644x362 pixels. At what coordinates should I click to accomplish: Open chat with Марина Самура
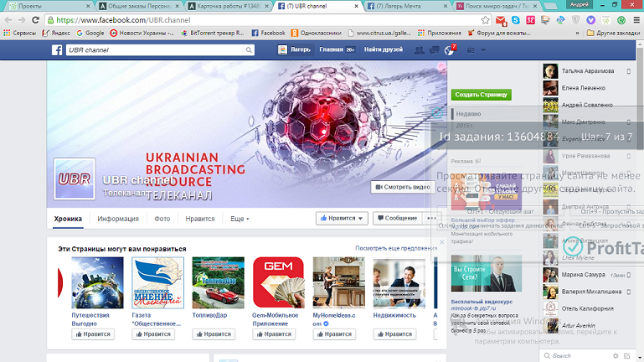586,275
